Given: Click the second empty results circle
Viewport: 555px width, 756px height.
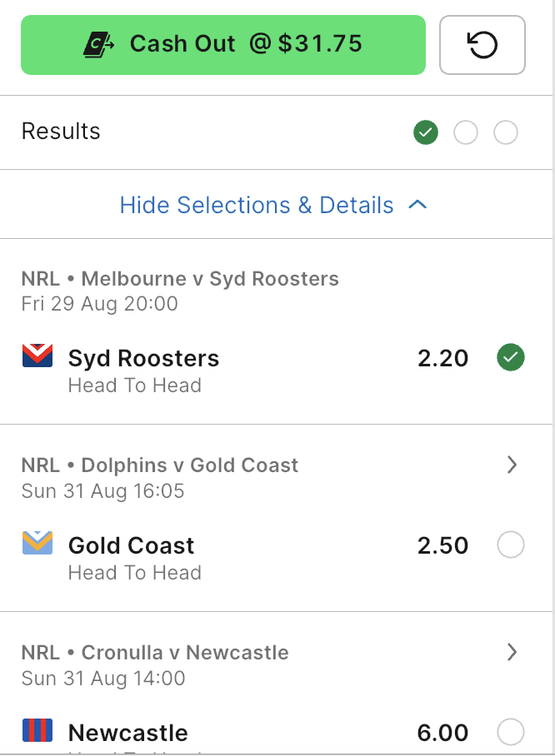Looking at the screenshot, I should point(466,132).
